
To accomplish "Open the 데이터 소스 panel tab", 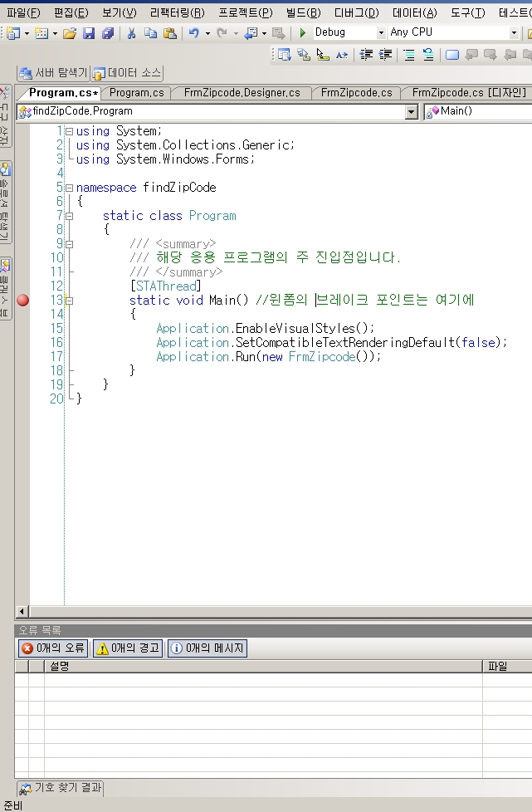I will pos(127,74).
